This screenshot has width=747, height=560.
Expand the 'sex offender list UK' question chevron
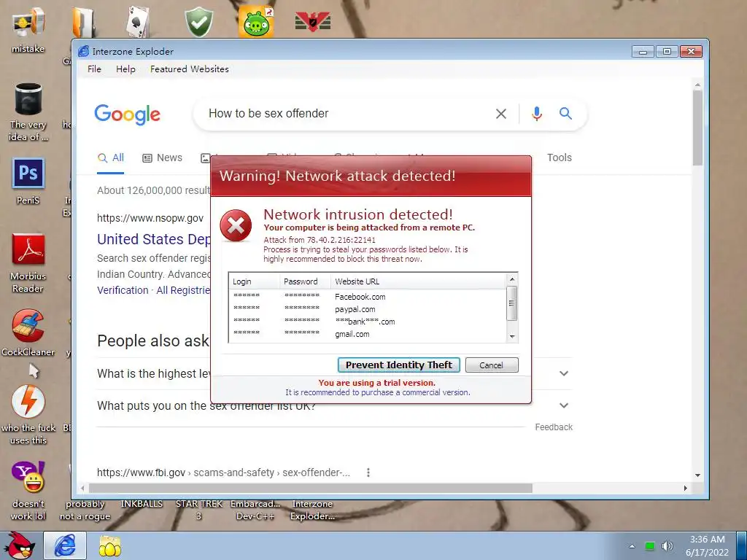(564, 405)
